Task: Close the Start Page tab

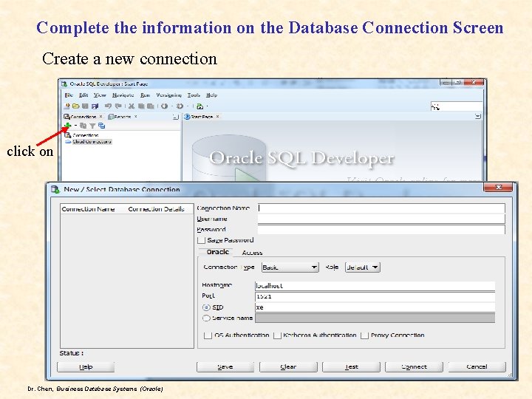Action: click(217, 117)
